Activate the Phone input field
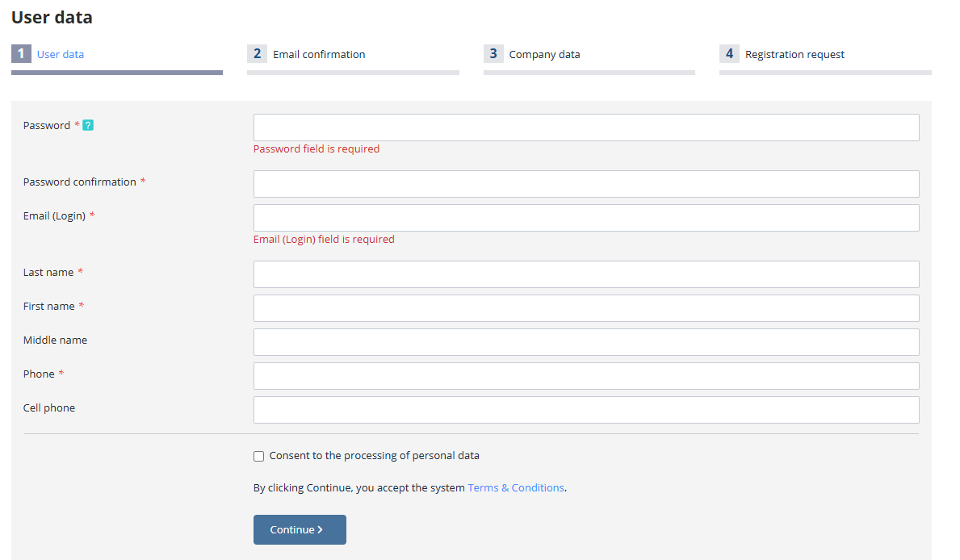The height and width of the screenshot is (560, 960). coord(586,376)
